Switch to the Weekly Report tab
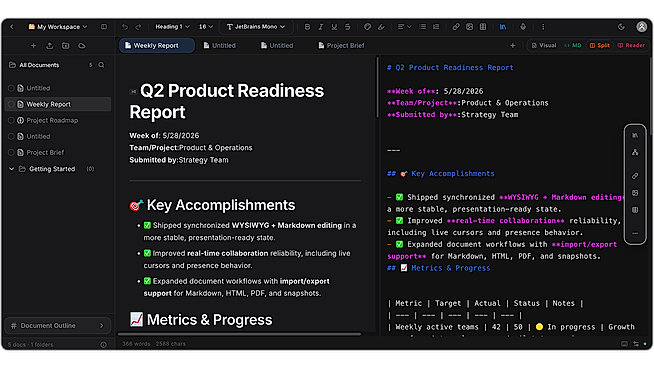Image resolution: width=654 pixels, height=368 pixels. [156, 45]
